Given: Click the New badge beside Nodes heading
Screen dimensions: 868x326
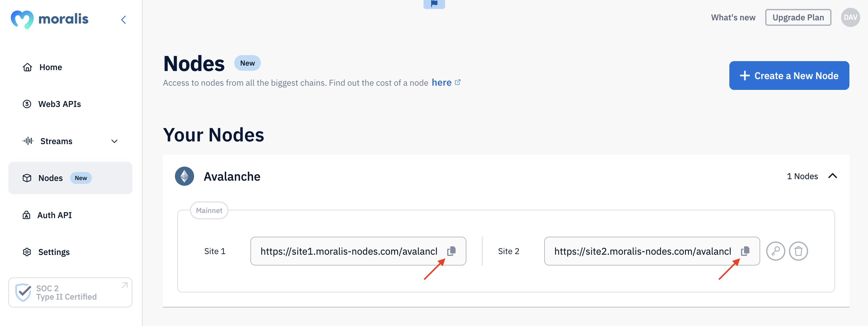Looking at the screenshot, I should coord(247,63).
